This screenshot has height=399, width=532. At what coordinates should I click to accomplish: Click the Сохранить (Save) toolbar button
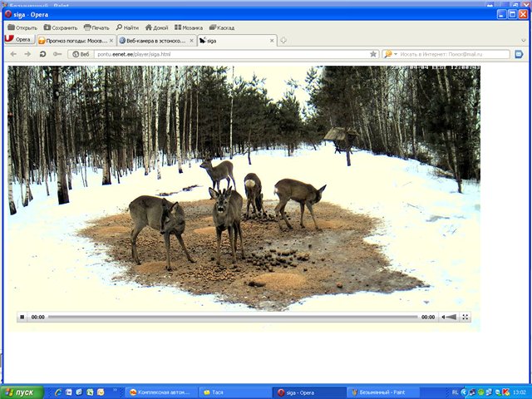(61, 27)
